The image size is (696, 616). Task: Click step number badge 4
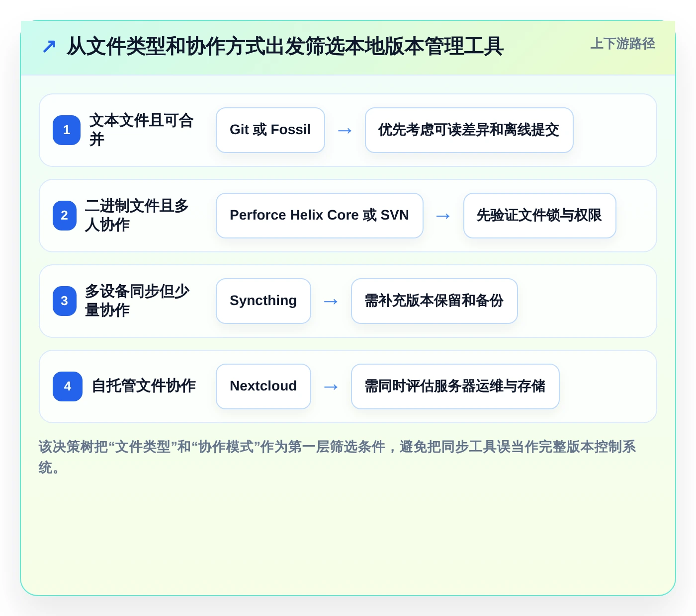point(68,386)
